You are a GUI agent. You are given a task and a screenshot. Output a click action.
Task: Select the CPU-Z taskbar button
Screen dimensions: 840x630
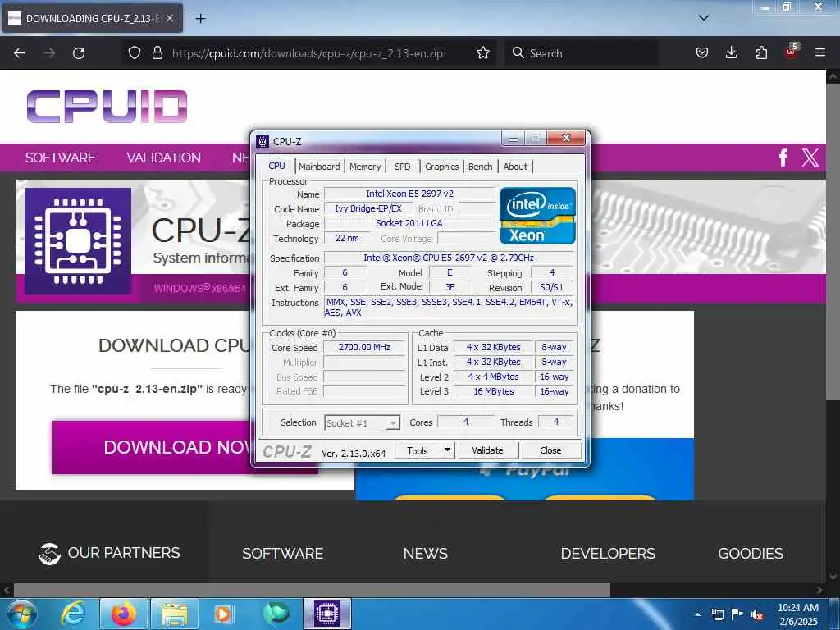coord(327,614)
